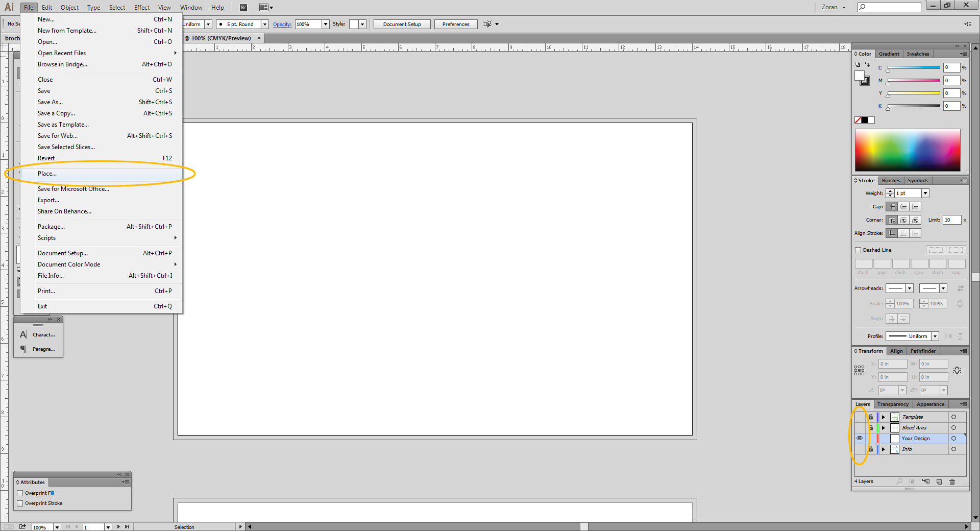
Task: Click the Document Setup button
Action: (402, 24)
